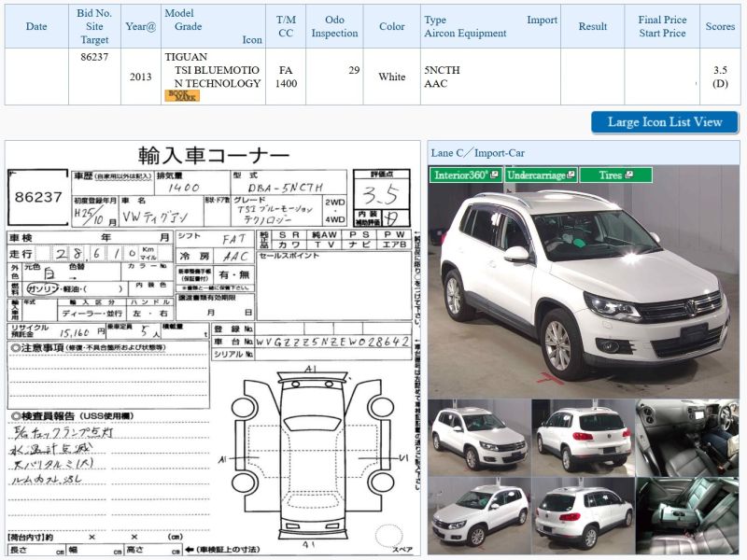The width and height of the screenshot is (747, 560).
Task: Click the Interior360° external-link icon
Action: pos(494,175)
